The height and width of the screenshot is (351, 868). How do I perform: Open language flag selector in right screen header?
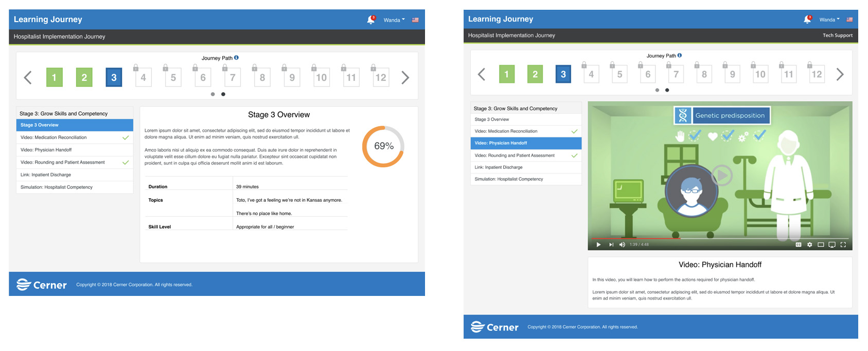(849, 20)
